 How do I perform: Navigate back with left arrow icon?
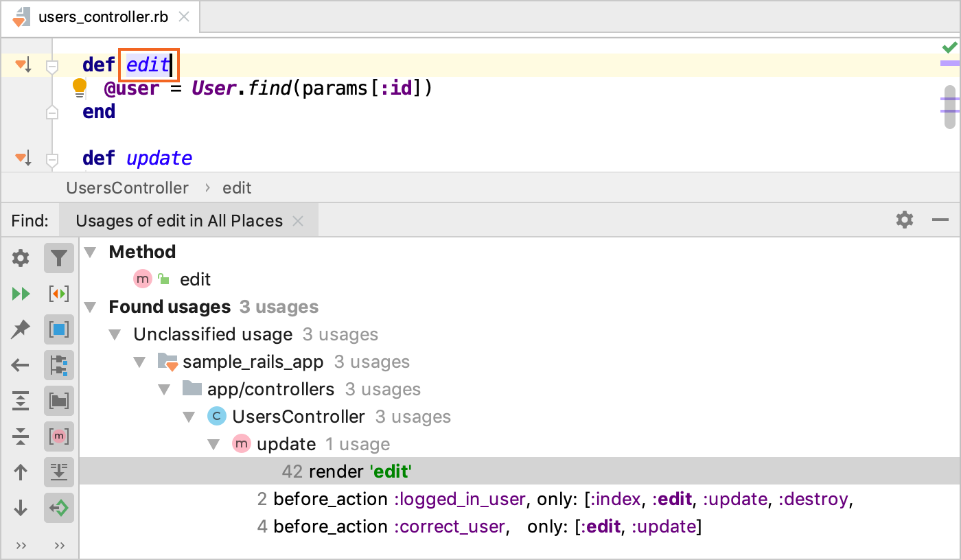click(21, 365)
